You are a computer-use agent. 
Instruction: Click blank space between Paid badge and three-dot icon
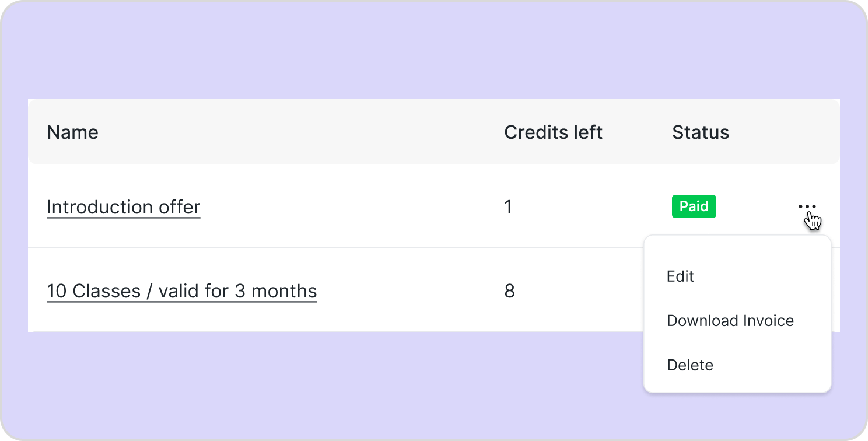coord(757,206)
